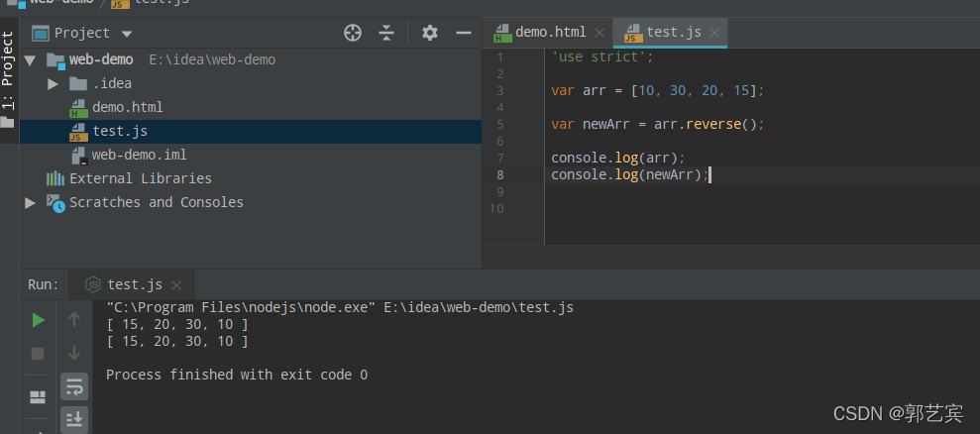
Task: Switch to demo.html editor tab
Action: click(x=551, y=32)
